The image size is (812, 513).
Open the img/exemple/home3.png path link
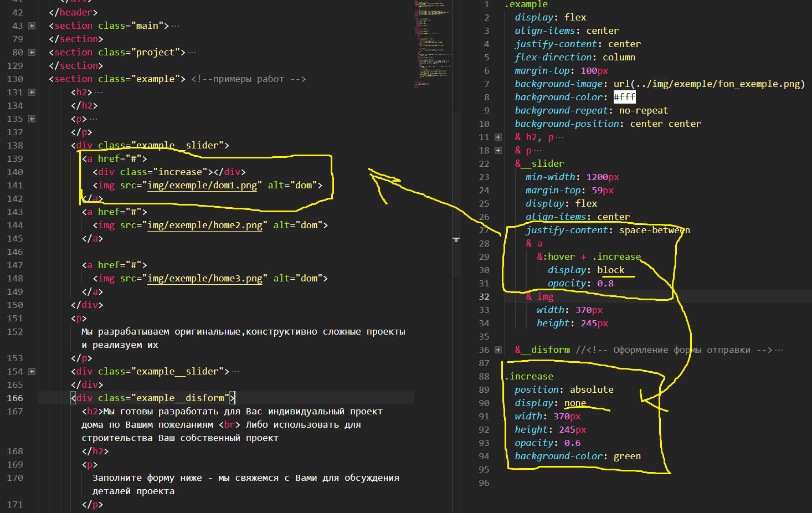[x=205, y=279]
